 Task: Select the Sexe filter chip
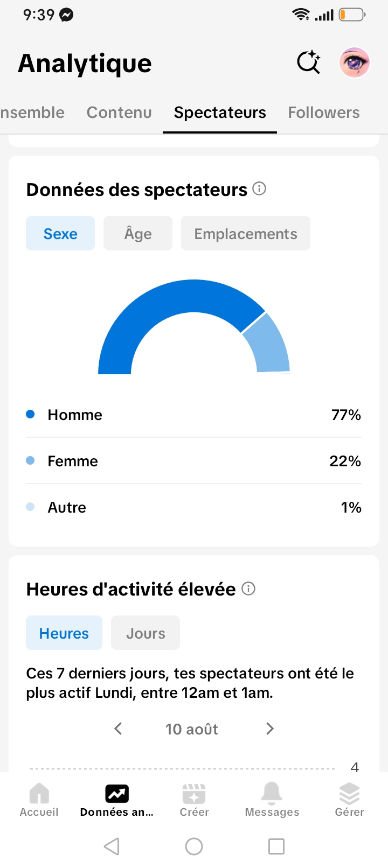click(60, 233)
